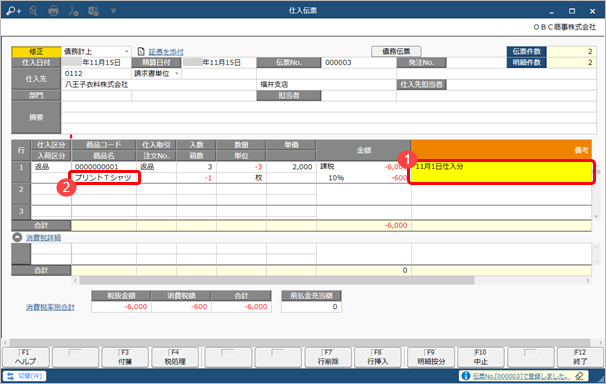Click the 債務伝票 button
Viewport: 606px width, 384px height.
[x=396, y=51]
